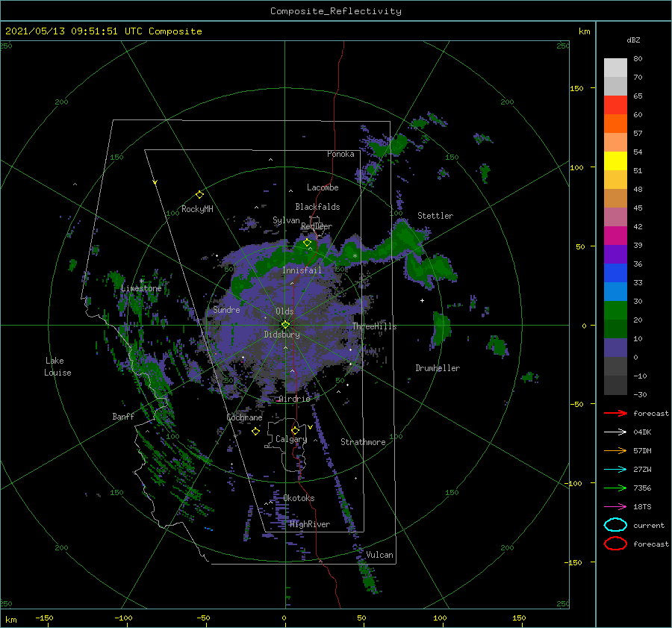Click the Didsbury label

pos(281,335)
